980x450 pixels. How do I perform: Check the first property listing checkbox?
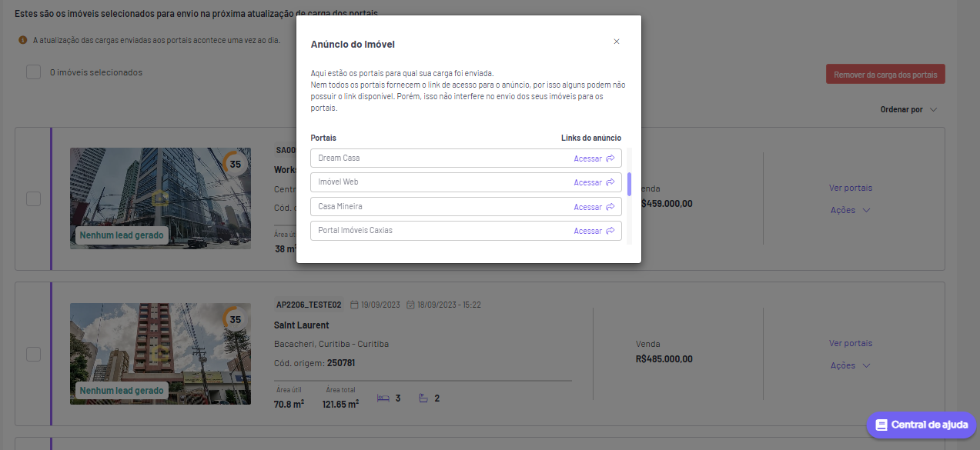click(33, 198)
